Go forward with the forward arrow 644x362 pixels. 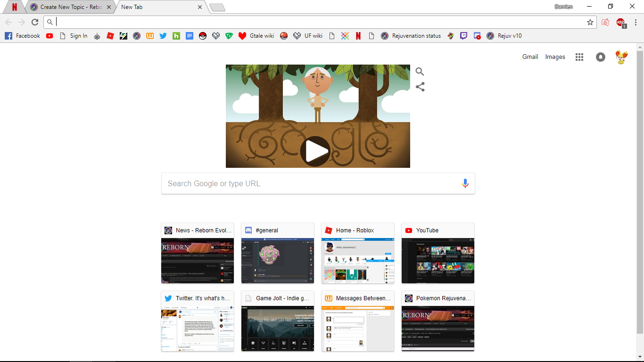(x=22, y=22)
